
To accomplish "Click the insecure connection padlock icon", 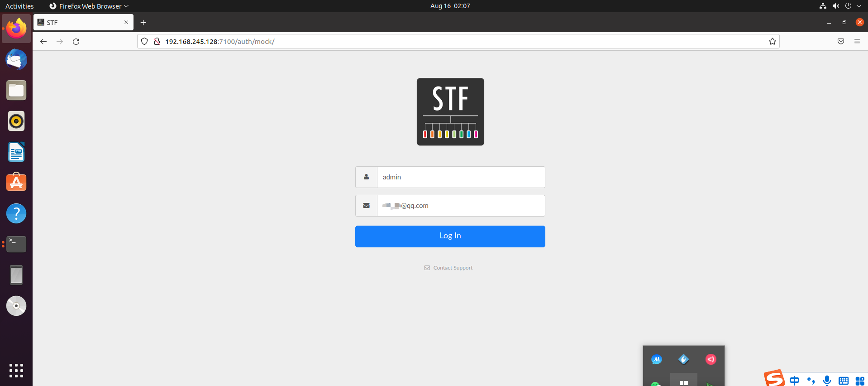I will (x=157, y=42).
